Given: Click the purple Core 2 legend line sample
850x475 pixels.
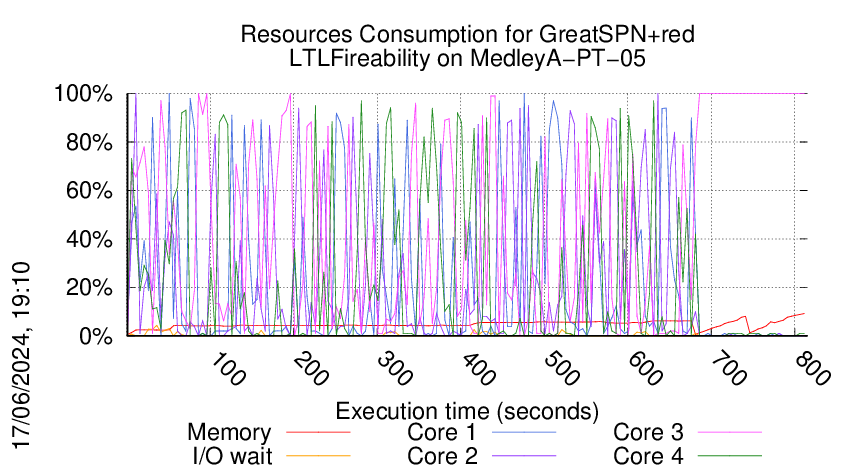Looking at the screenshot, I should pos(524,455).
